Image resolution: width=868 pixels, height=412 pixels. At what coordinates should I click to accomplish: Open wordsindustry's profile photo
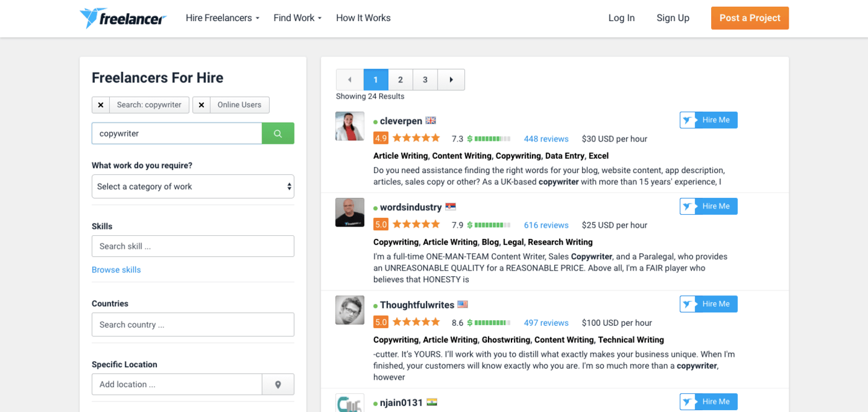point(350,212)
